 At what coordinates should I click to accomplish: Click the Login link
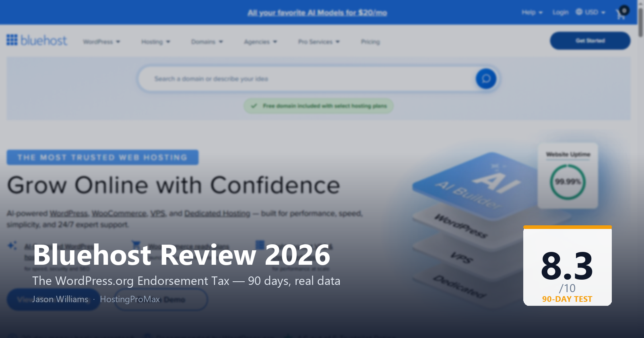click(x=560, y=12)
